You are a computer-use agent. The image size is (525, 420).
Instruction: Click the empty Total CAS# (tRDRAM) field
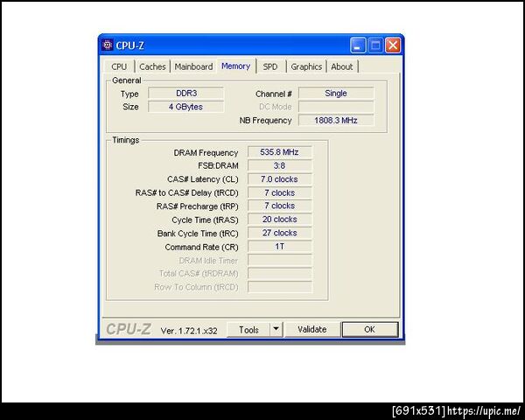pyautogui.click(x=280, y=274)
